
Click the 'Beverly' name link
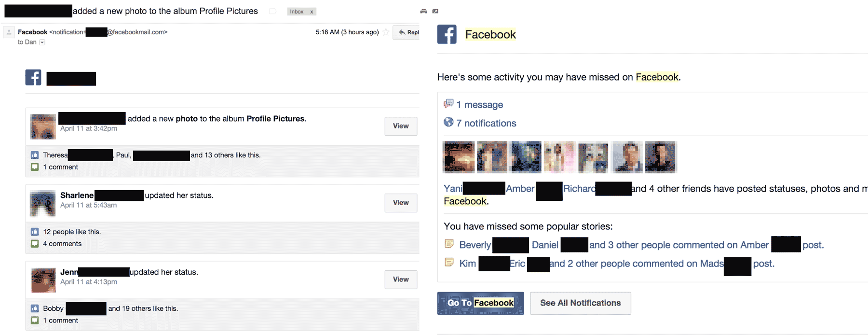coord(475,245)
